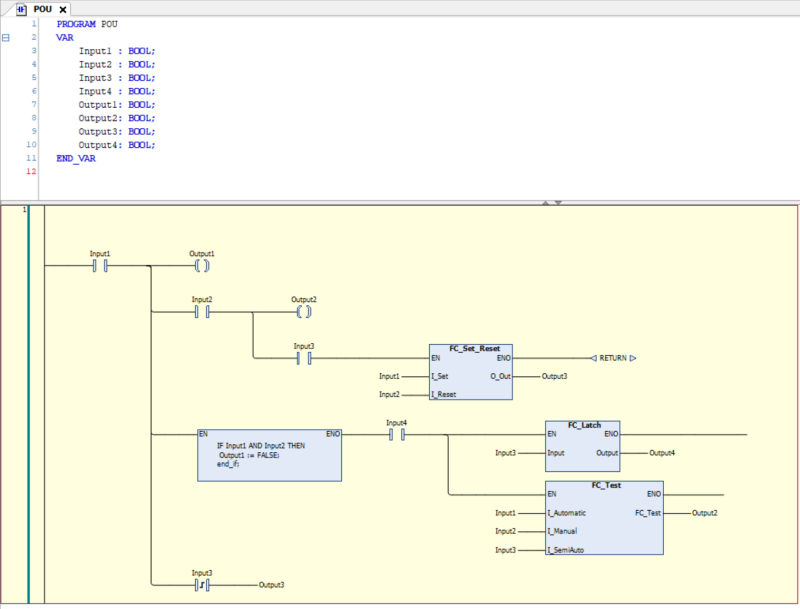Close the POU editor tab
The image size is (800, 609).
coord(63,9)
